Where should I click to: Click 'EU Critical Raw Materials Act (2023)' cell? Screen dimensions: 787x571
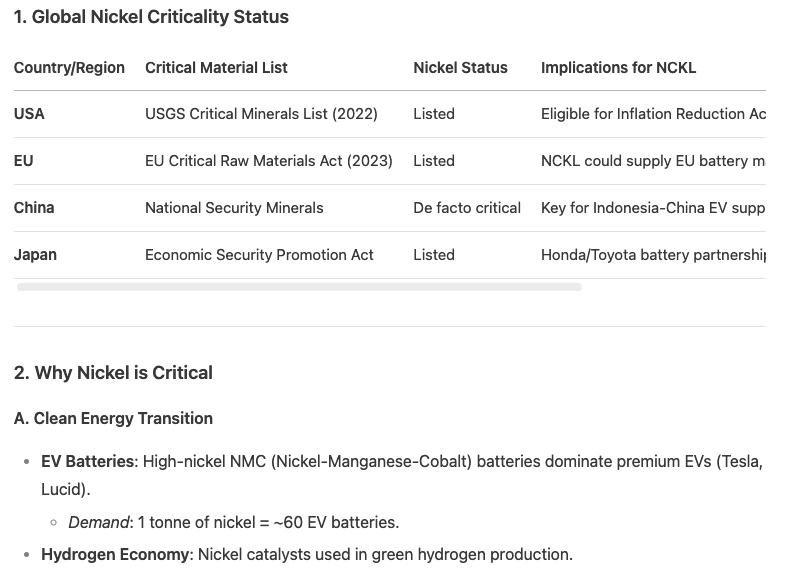click(x=269, y=161)
